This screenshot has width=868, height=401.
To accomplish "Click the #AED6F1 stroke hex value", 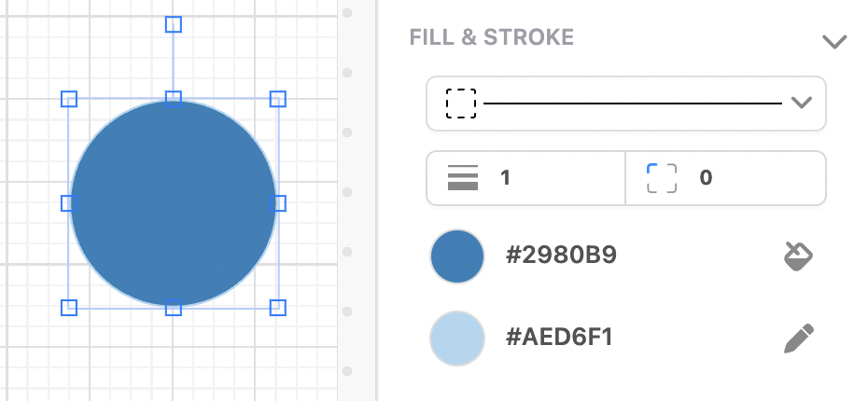I will (x=559, y=338).
